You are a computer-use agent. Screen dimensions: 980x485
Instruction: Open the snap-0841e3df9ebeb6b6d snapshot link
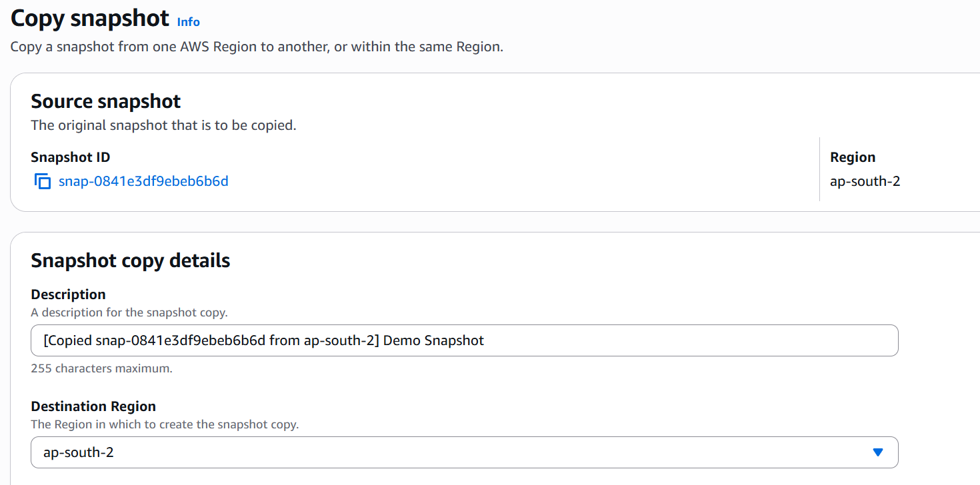(x=143, y=181)
